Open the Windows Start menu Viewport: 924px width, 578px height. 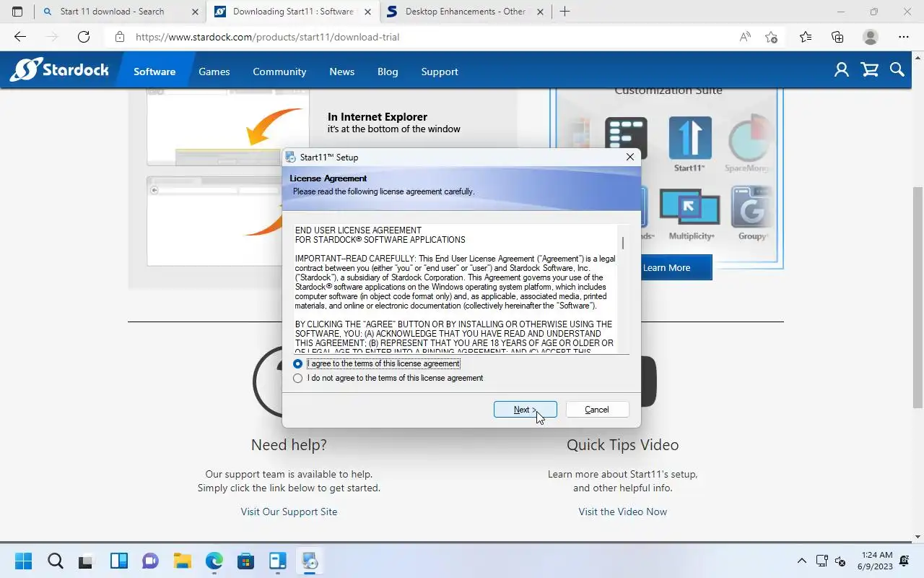pyautogui.click(x=23, y=561)
